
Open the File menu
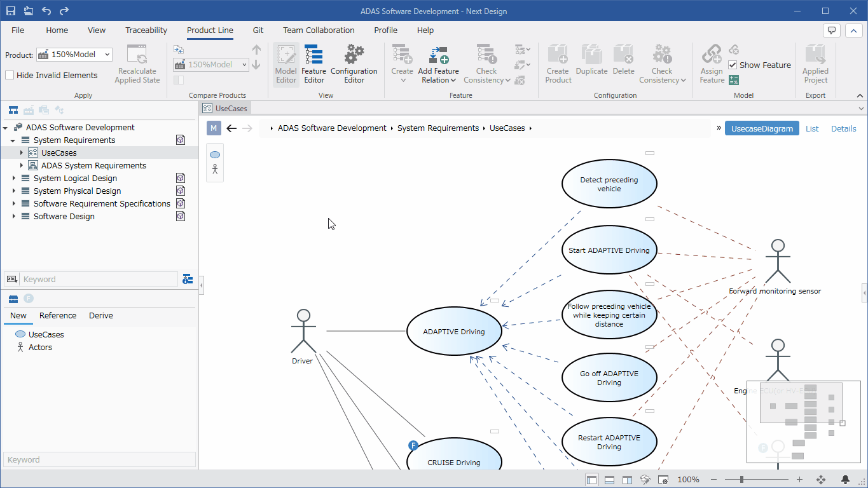pos(18,30)
